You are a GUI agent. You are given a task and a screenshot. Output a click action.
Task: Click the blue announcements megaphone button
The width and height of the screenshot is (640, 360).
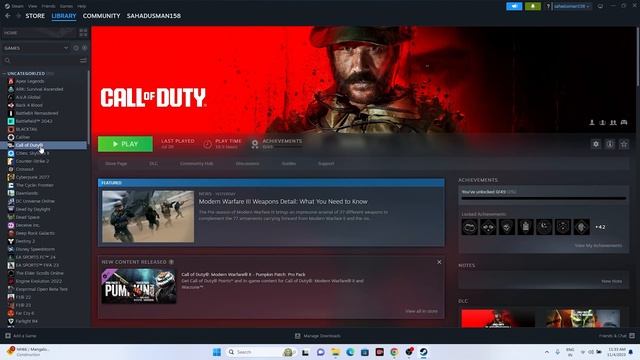pyautogui.click(x=514, y=6)
